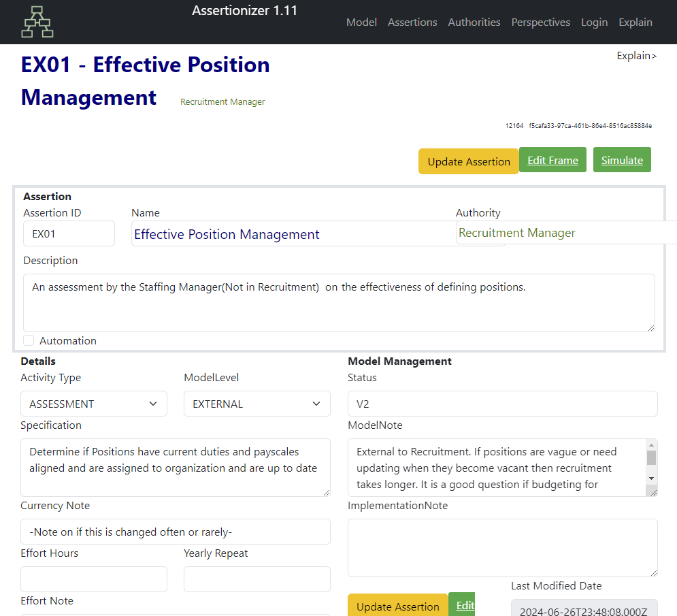This screenshot has height=616, width=677.
Task: Click inside the Description text area
Action: click(x=339, y=303)
